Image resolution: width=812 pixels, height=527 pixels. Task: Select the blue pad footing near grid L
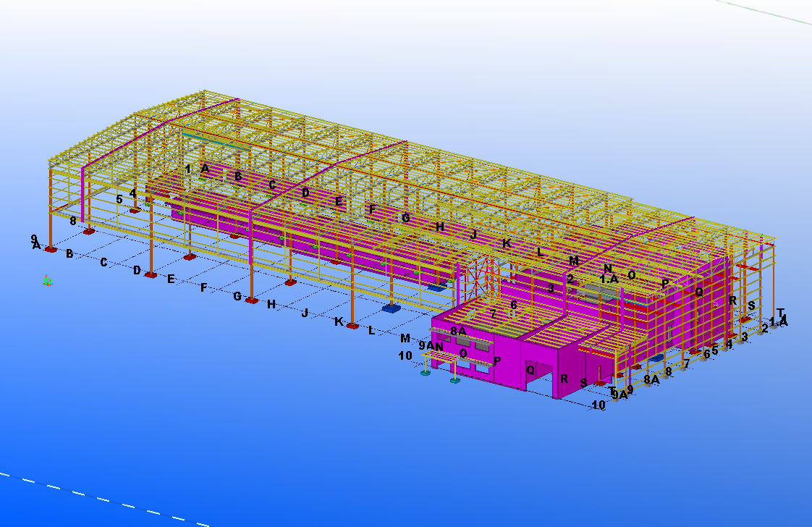point(391,308)
